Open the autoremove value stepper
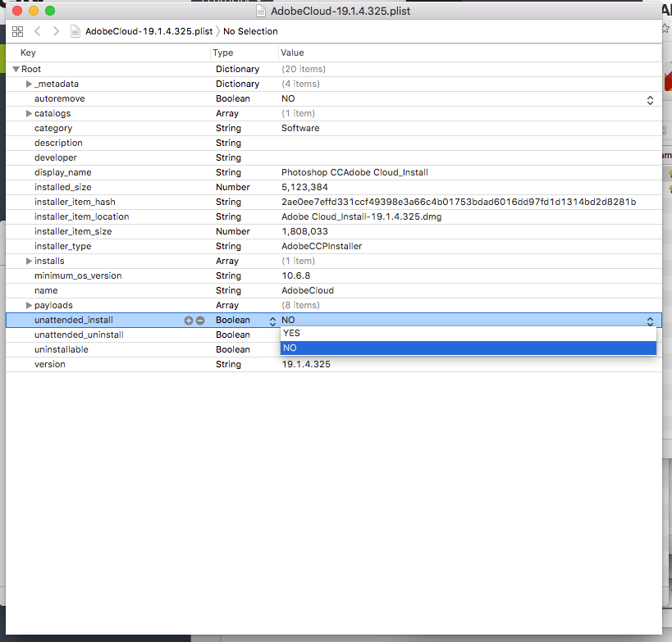Viewport: 672px width, 642px height. (650, 100)
